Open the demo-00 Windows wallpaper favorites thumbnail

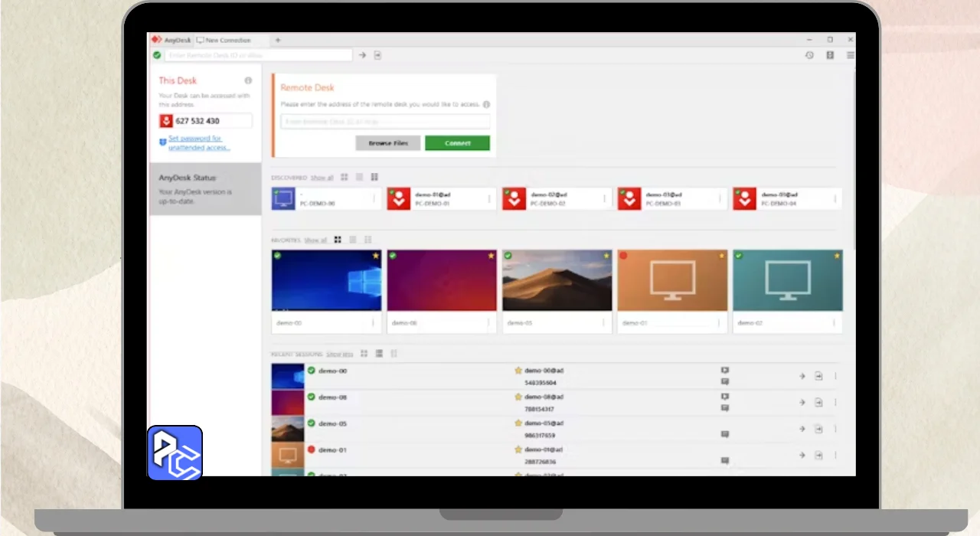[x=327, y=280]
